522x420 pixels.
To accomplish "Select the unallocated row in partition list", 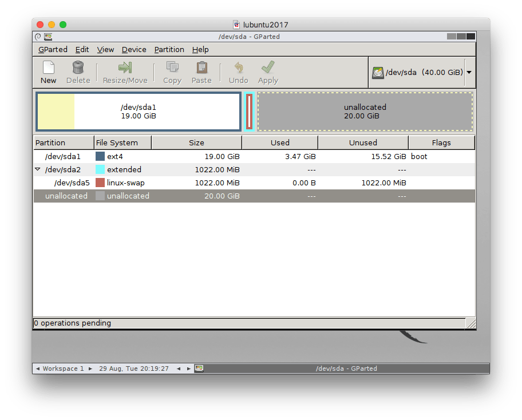I will point(254,196).
